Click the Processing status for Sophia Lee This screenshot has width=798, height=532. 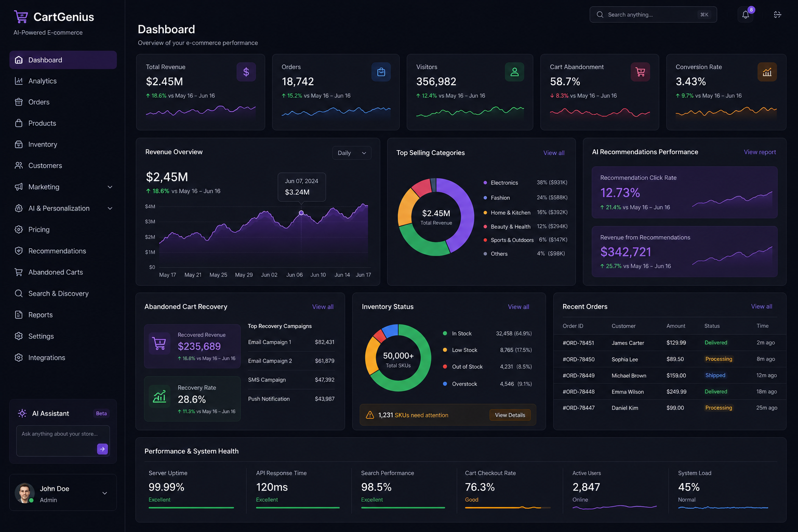[719, 359]
